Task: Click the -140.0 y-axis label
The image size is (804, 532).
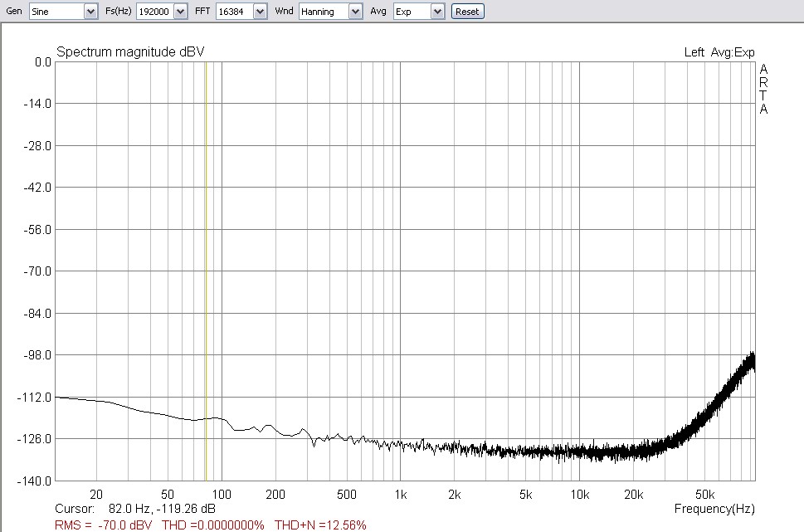Action: [34, 481]
